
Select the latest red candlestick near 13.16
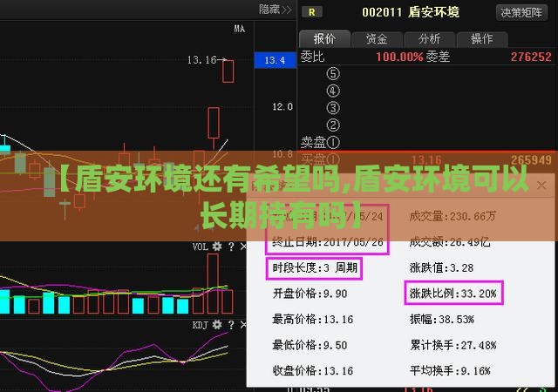pos(228,71)
